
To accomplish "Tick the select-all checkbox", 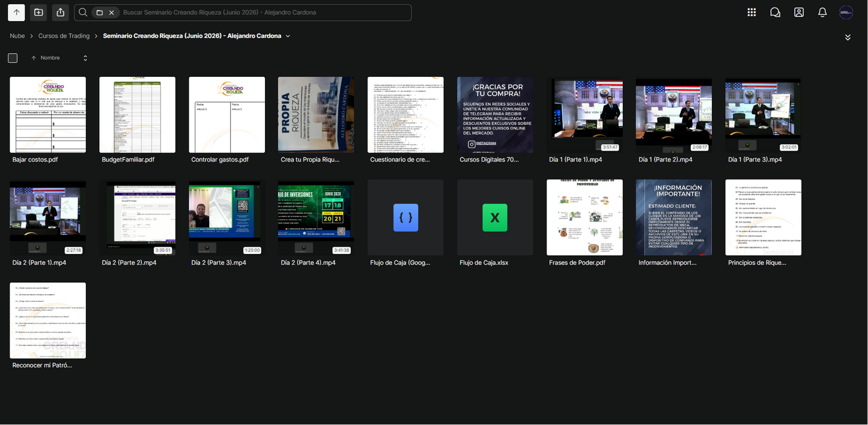I will point(13,58).
